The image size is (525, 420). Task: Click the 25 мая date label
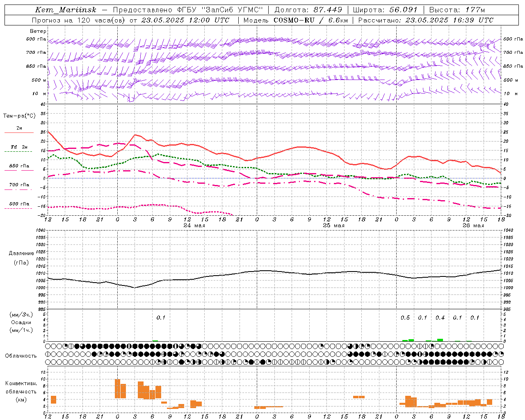click(334, 226)
